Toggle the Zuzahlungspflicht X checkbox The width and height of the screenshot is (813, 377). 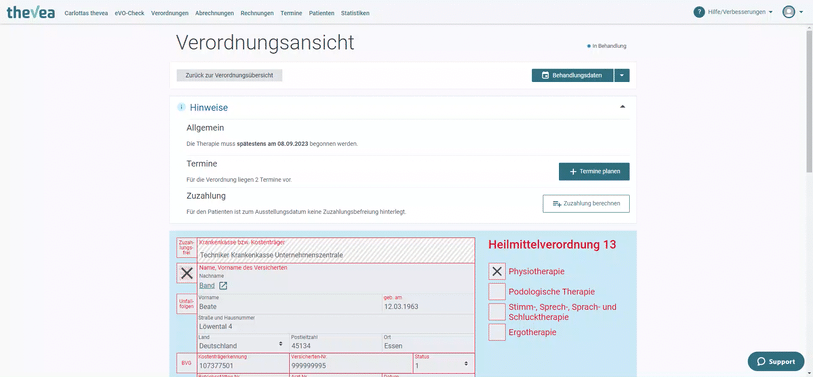click(x=187, y=273)
